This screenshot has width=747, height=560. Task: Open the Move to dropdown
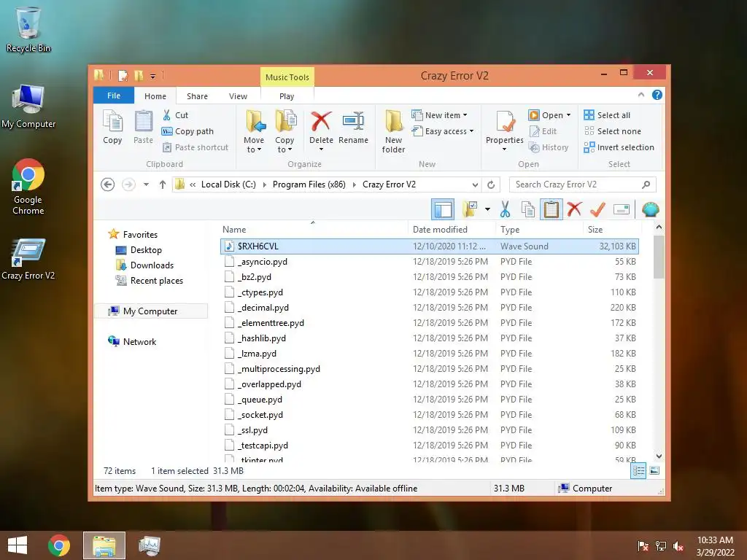[x=253, y=131]
